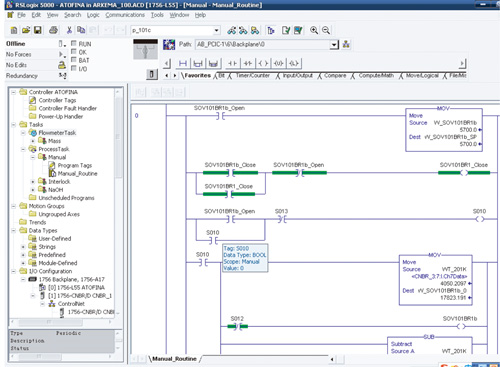Screen dimensions: 500x367
Task: Switch to the Move/Logical instruction tab
Action: coord(422,76)
